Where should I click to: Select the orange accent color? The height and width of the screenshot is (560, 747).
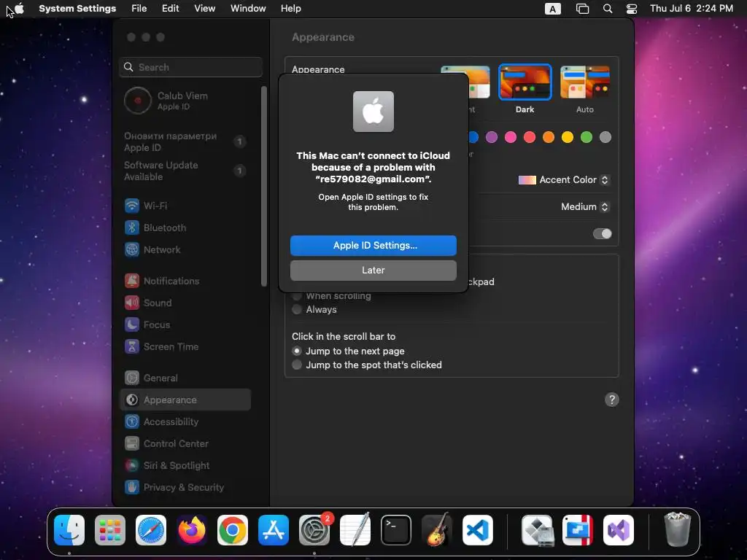tap(549, 137)
